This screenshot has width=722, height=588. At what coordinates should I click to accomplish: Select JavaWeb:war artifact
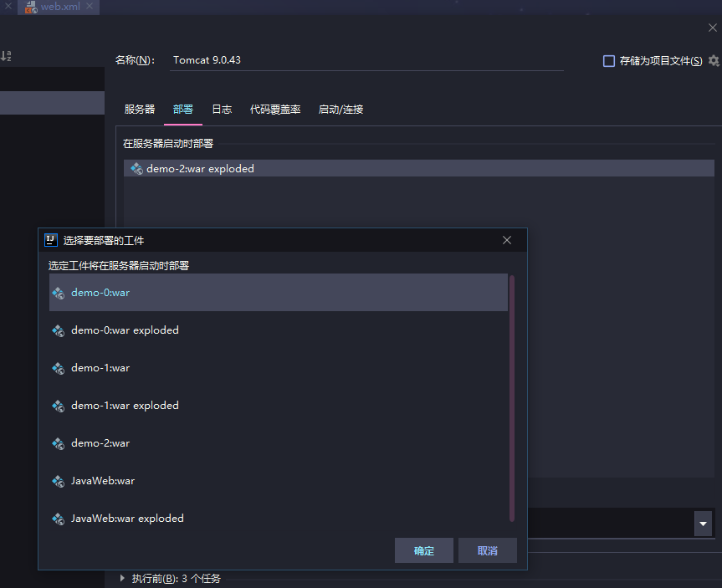tap(278, 481)
